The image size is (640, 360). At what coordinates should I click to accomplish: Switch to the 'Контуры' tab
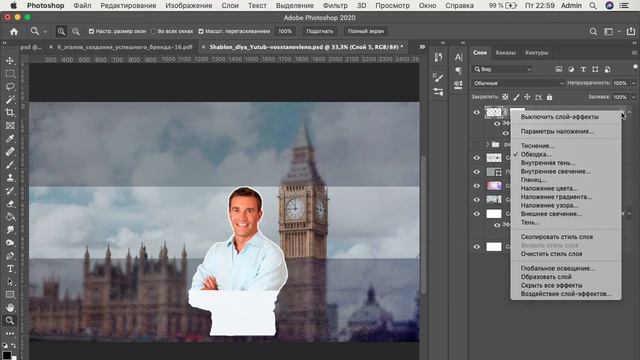tap(537, 53)
